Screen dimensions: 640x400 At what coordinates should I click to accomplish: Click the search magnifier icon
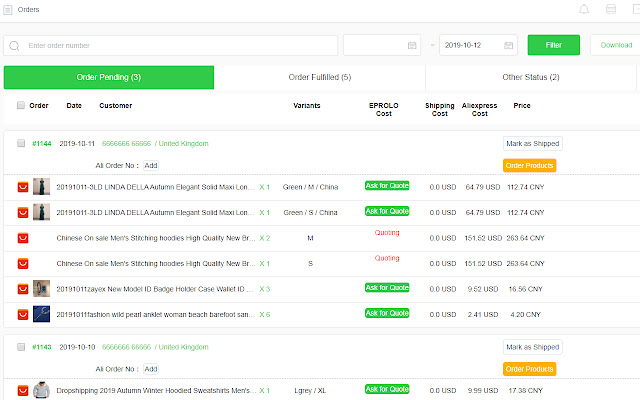pos(14,45)
